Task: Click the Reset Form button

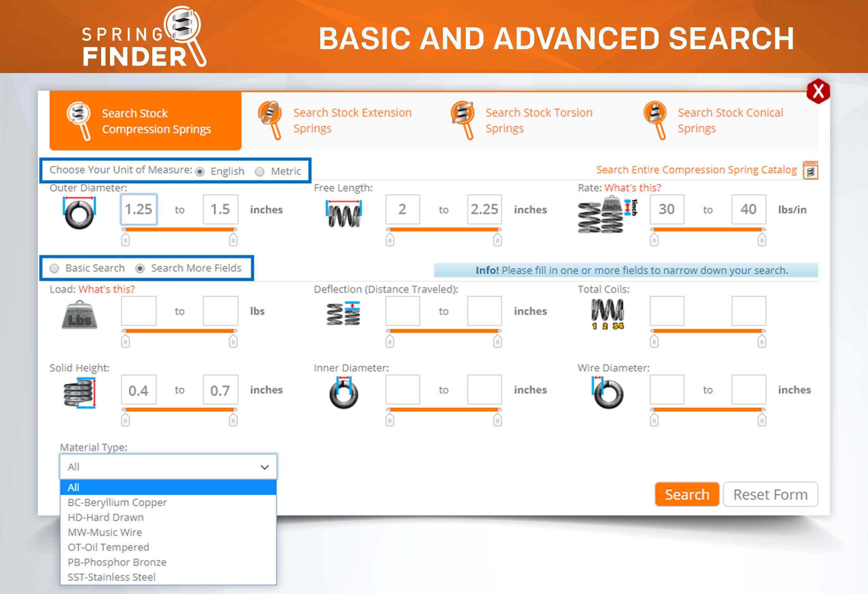Action: [x=770, y=495]
